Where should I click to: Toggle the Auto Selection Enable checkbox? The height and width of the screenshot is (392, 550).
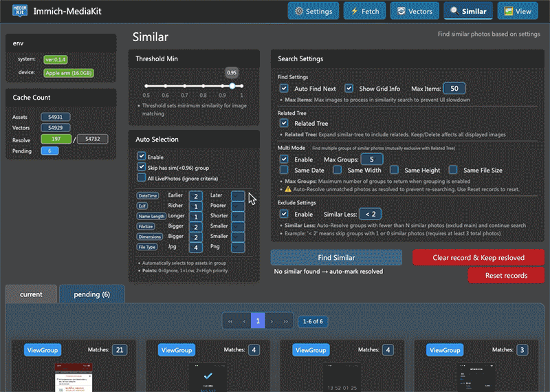tap(142, 156)
